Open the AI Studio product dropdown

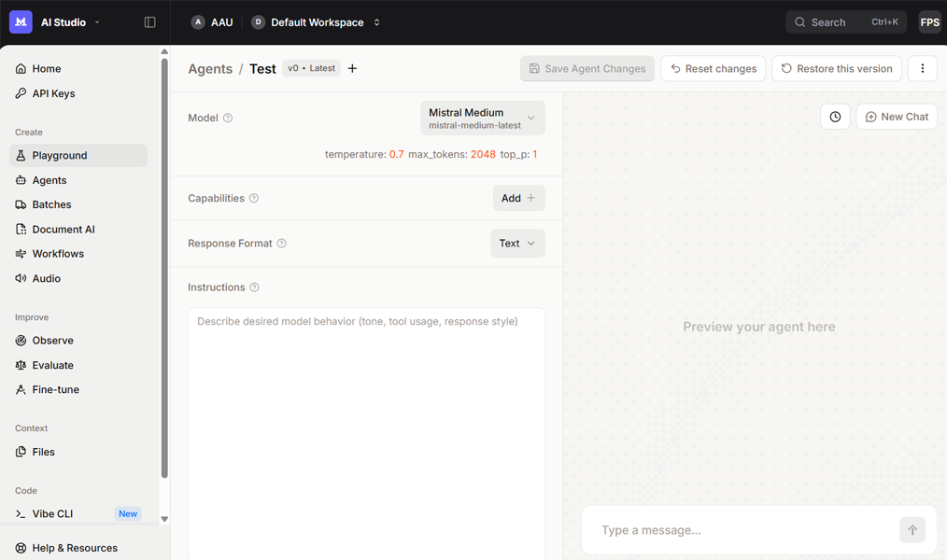pyautogui.click(x=70, y=22)
